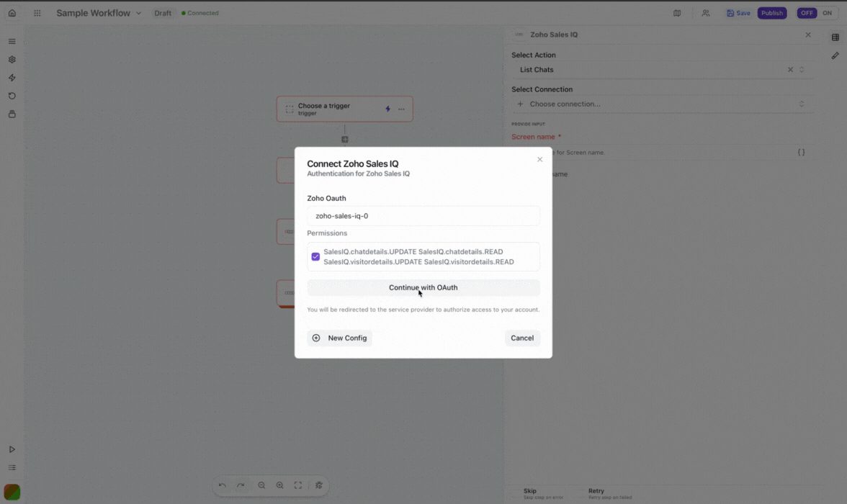Click the table icon in the right panel
847x504 pixels.
pyautogui.click(x=835, y=37)
